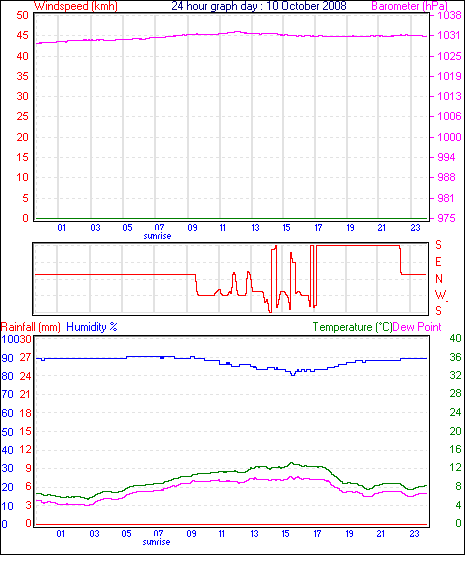
Task: Click the Windspeed (kmh) axis title
Action: click(x=76, y=6)
